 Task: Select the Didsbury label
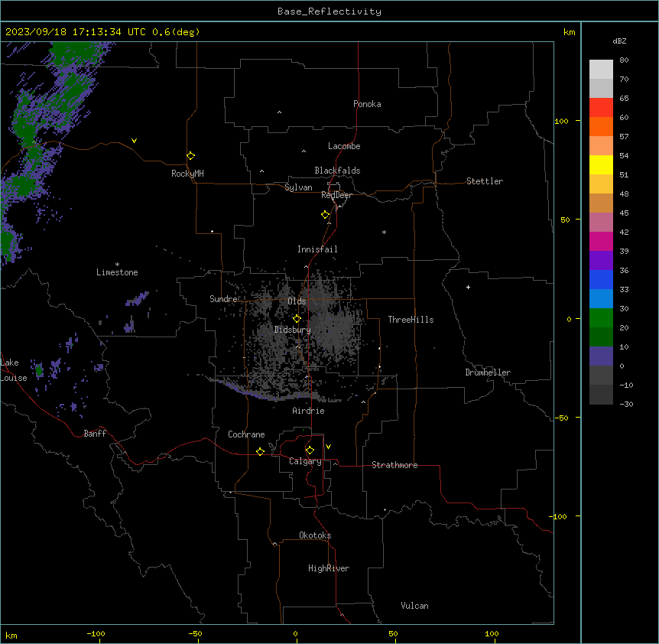(x=292, y=330)
